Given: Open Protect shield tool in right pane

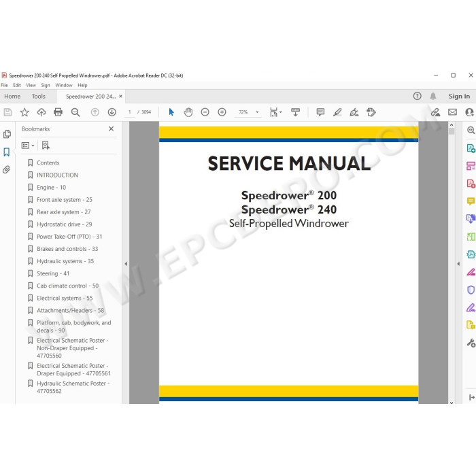Looking at the screenshot, I should [x=471, y=290].
